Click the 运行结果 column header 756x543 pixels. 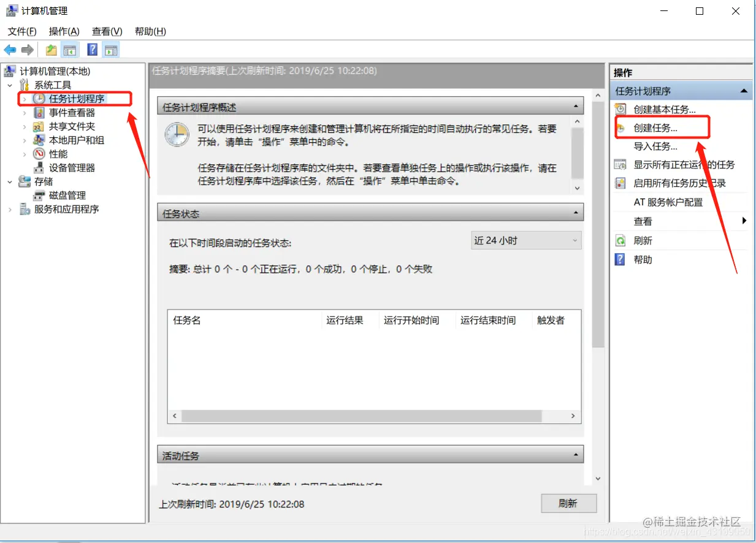pyautogui.click(x=350, y=320)
